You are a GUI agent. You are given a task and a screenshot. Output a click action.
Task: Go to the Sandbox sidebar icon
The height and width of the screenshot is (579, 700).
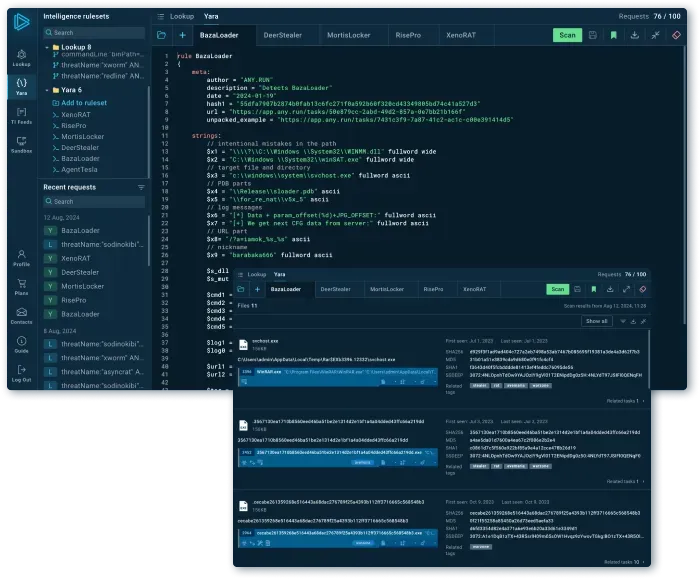21,143
